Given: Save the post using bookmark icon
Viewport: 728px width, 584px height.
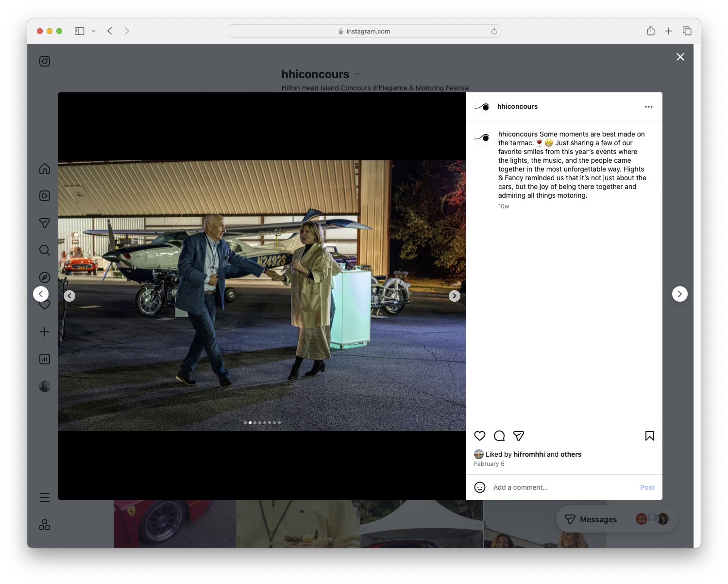Looking at the screenshot, I should (x=649, y=436).
